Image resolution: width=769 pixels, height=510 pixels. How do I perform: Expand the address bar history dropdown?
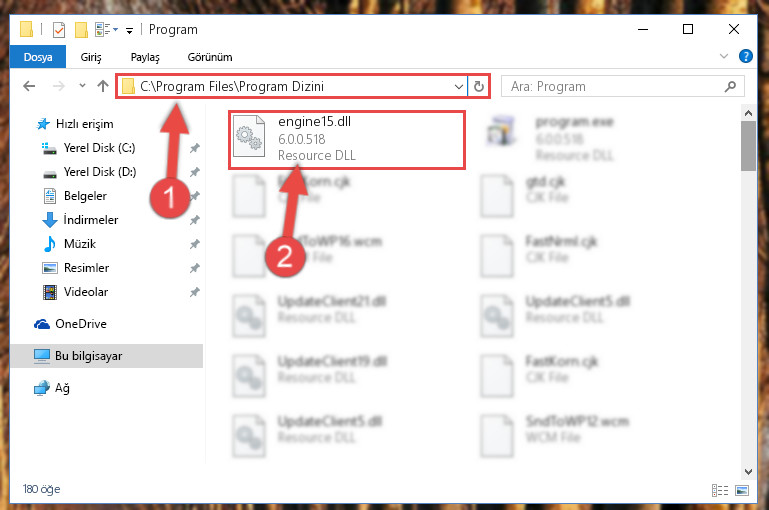pyautogui.click(x=459, y=87)
